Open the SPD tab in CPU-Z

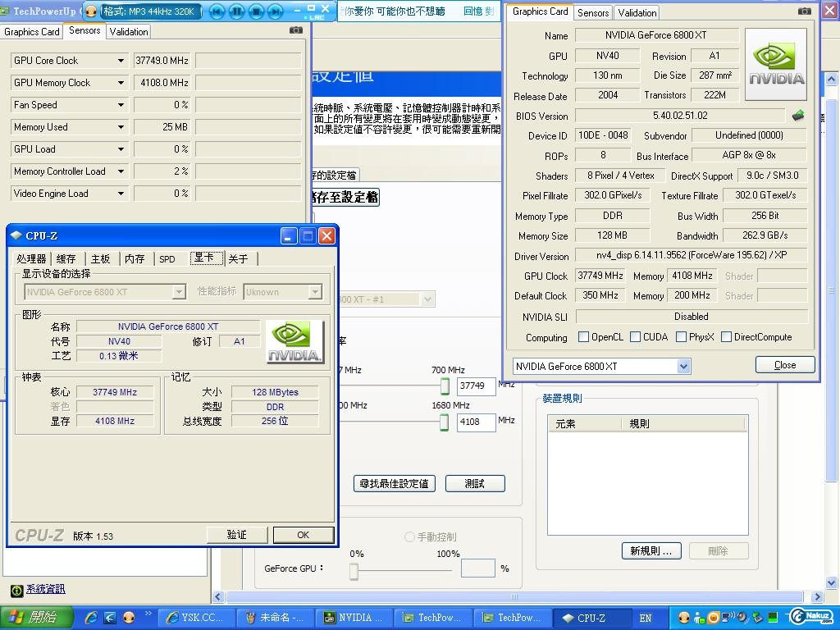coord(167,258)
